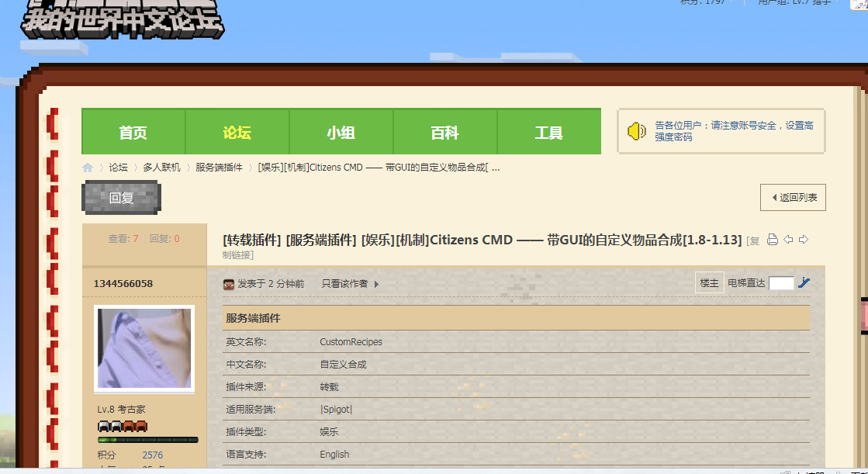868x474 pixels.
Task: Click the [转载插件] title tag
Action: point(252,240)
